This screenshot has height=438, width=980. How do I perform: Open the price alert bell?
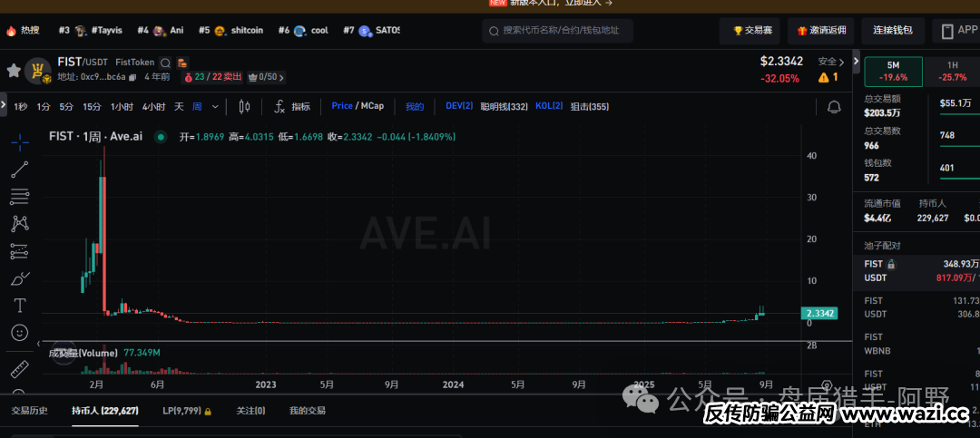834,107
